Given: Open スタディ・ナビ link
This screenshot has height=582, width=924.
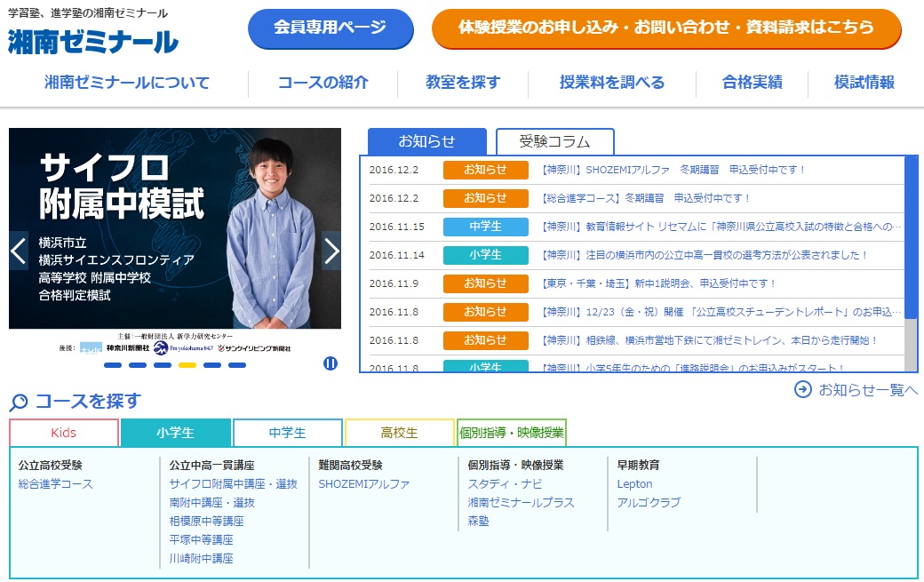Looking at the screenshot, I should [505, 484].
